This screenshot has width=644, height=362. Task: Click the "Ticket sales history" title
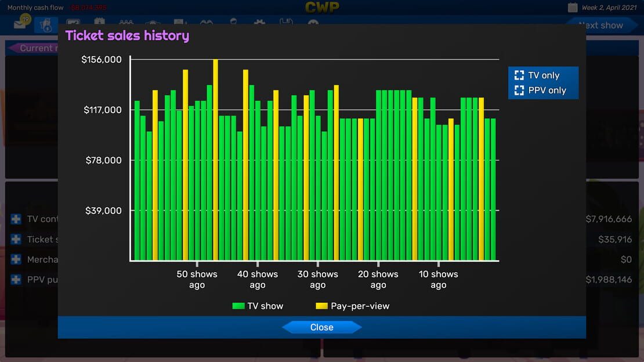tap(127, 36)
